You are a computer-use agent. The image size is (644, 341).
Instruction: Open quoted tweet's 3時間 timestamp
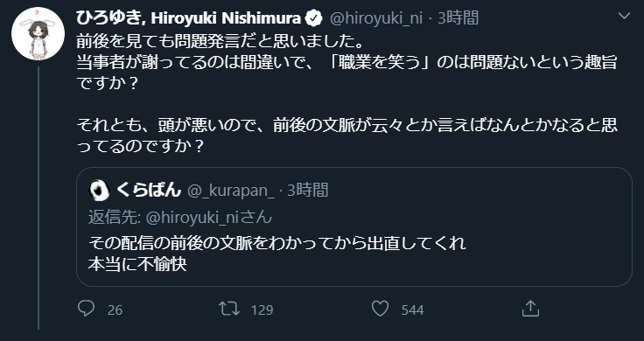point(308,191)
